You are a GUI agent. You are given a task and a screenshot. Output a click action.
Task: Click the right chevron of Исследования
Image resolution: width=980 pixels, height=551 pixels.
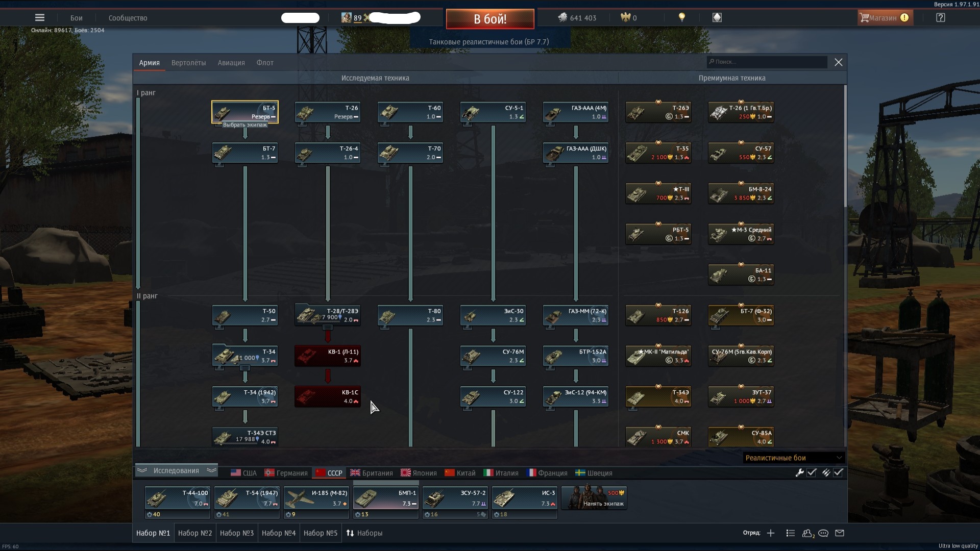[211, 470]
